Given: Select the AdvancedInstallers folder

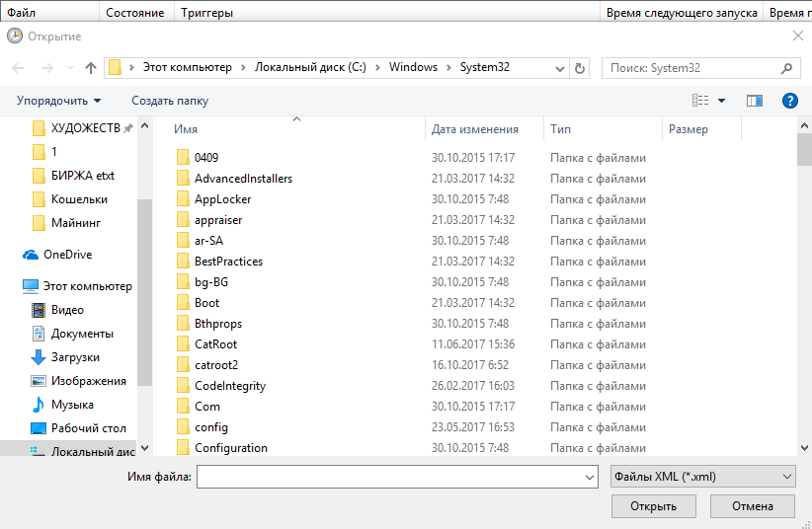Looking at the screenshot, I should coord(243,179).
